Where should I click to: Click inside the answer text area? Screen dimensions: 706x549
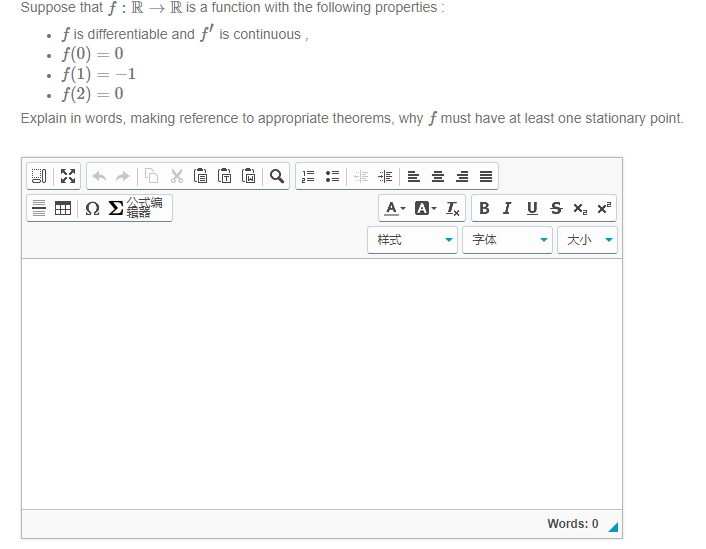click(x=322, y=384)
